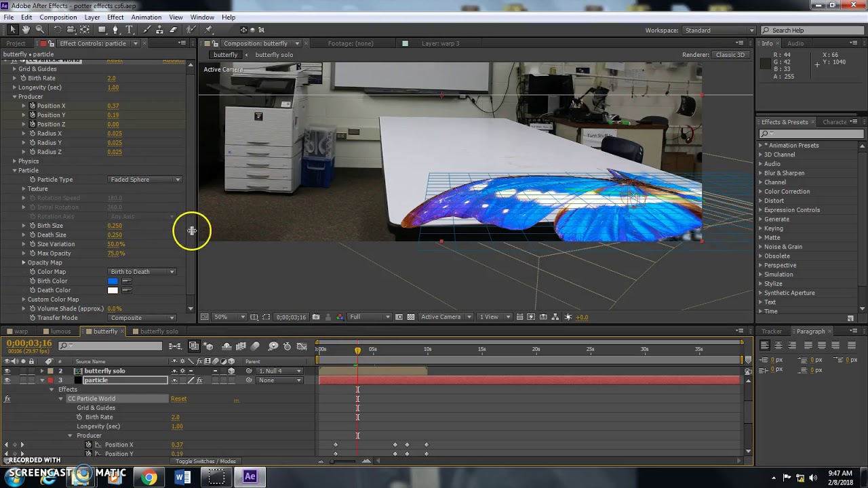This screenshot has height=488, width=868.
Task: Click the butterfly solo breadcrumb in viewer
Action: pyautogui.click(x=274, y=55)
